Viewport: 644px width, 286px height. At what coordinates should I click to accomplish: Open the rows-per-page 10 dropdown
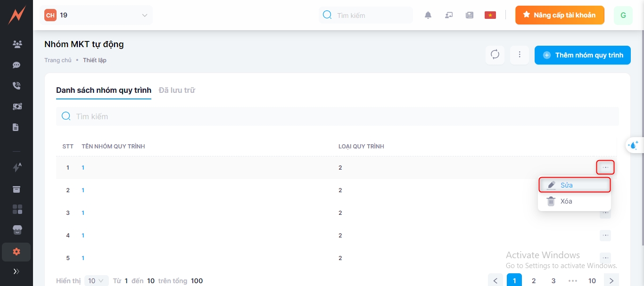[x=97, y=281]
